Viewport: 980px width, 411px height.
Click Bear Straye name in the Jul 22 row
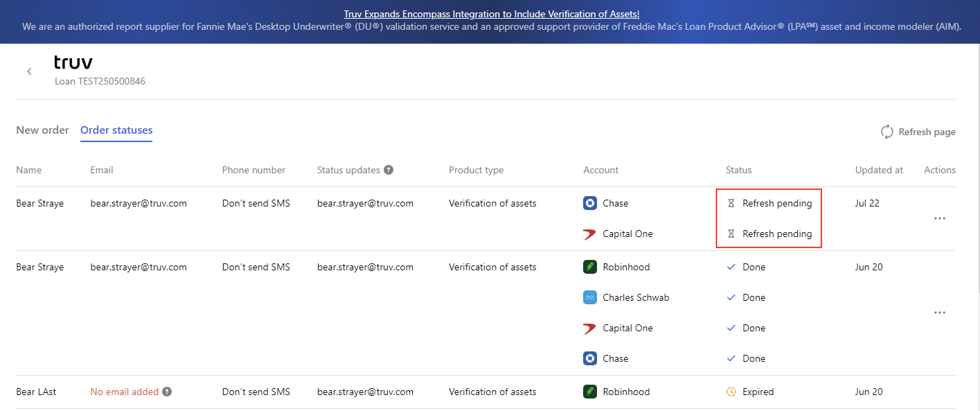40,203
